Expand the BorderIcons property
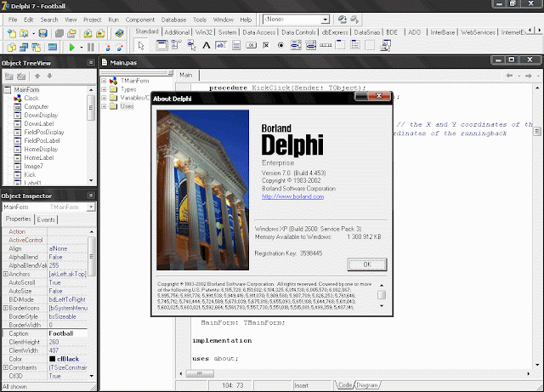 click(x=6, y=308)
